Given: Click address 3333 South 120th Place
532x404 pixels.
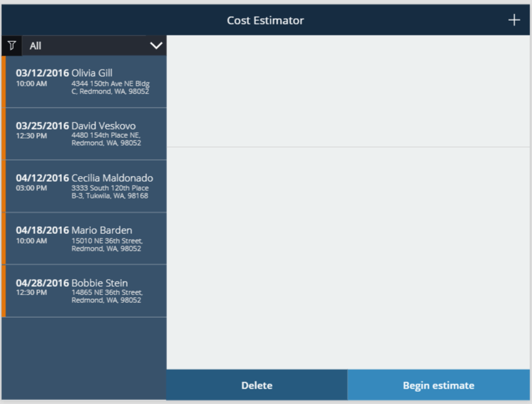Looking at the screenshot, I should 110,192.
